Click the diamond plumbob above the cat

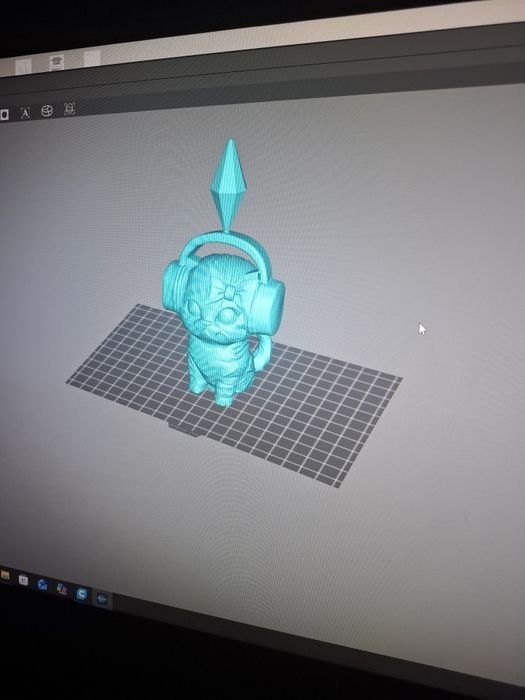tap(229, 183)
